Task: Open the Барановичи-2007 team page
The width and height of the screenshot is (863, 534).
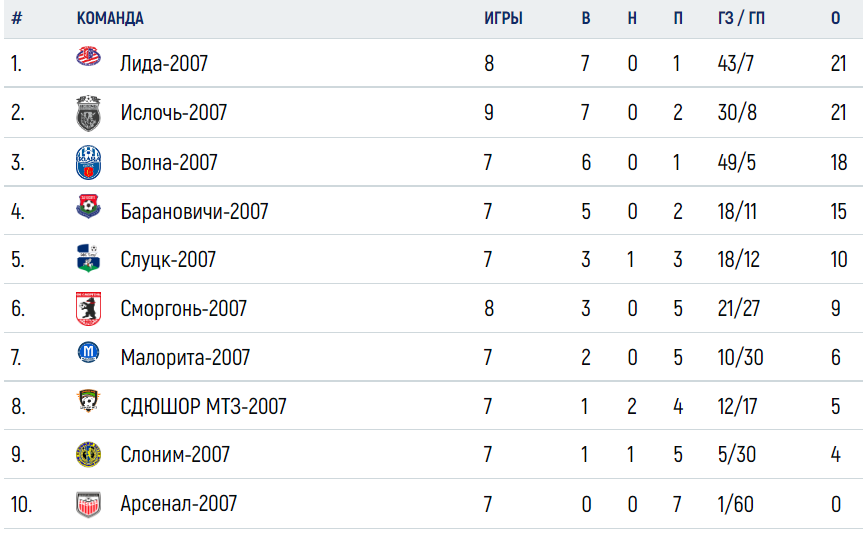Action: [194, 211]
